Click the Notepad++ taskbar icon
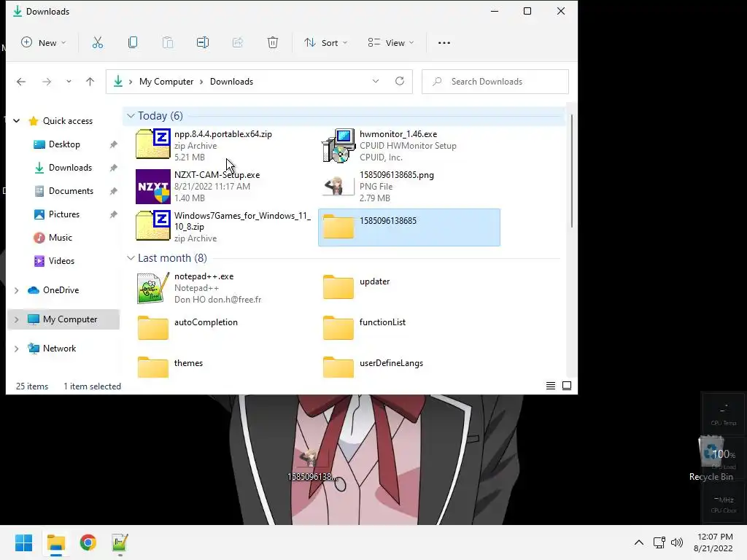Screen dimensions: 747x560 [120, 542]
